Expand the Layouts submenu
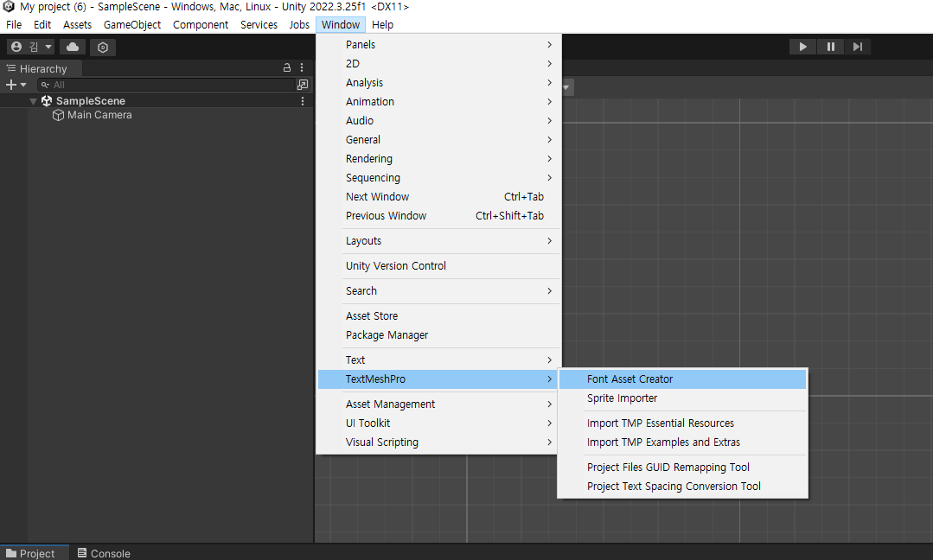 click(438, 241)
